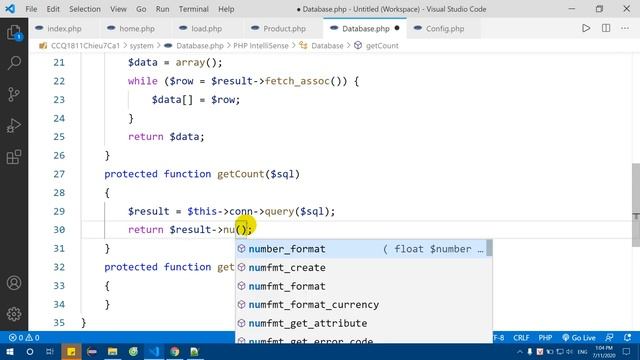
Task: Click the feedback icon in status bar
Action: pyautogui.click(x=609, y=338)
